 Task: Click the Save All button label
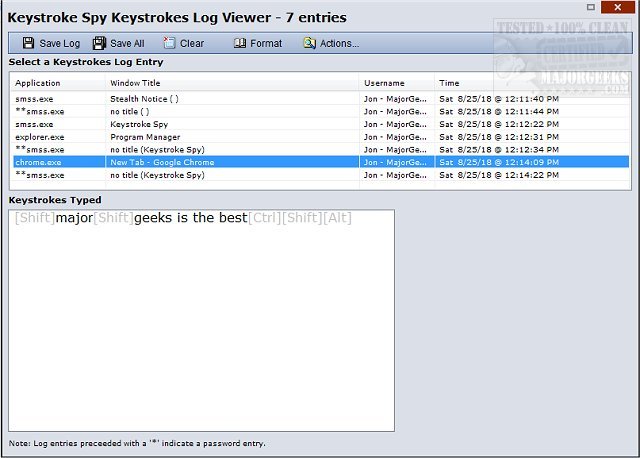click(x=127, y=43)
